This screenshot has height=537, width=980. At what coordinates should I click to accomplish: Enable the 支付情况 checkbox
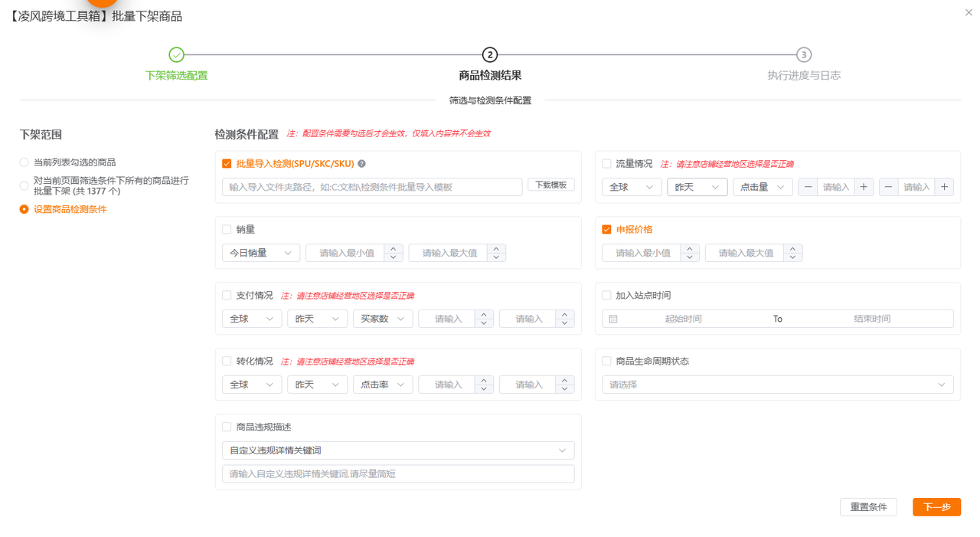227,295
